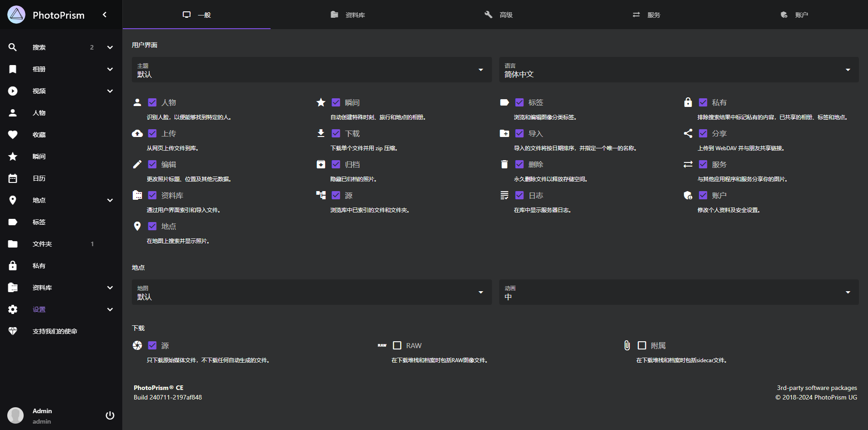Collapse the sidebar with the left chevron

click(x=105, y=15)
